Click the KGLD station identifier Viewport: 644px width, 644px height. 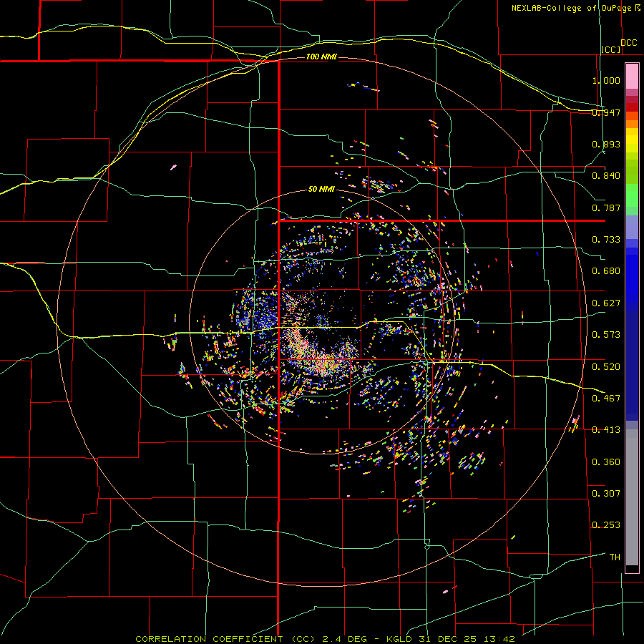pos(401,639)
